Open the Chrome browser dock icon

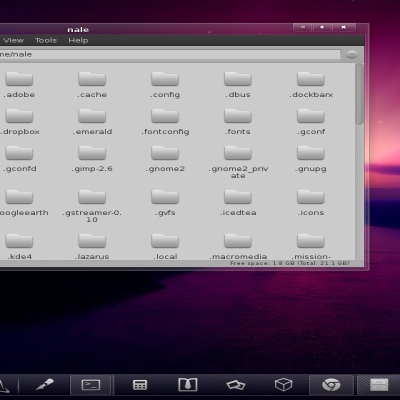coord(331,385)
